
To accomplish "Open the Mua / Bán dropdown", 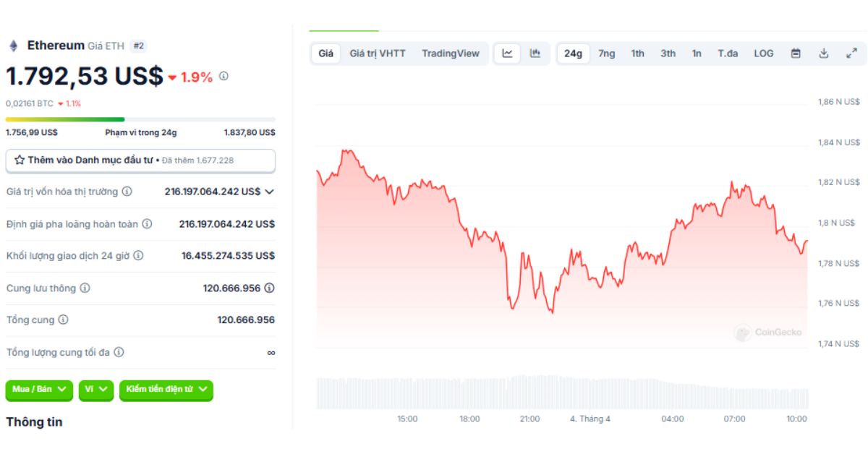I will (x=39, y=390).
